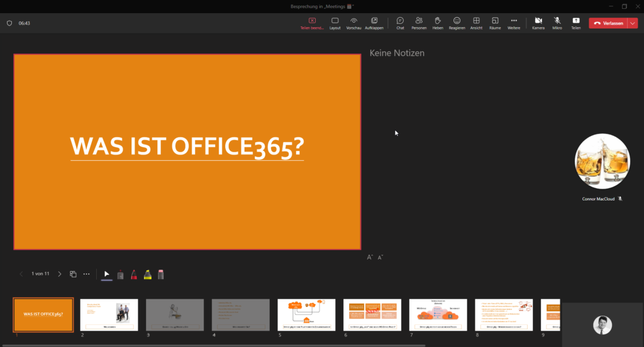Select the eraser tool
The image size is (644, 347).
tap(161, 275)
